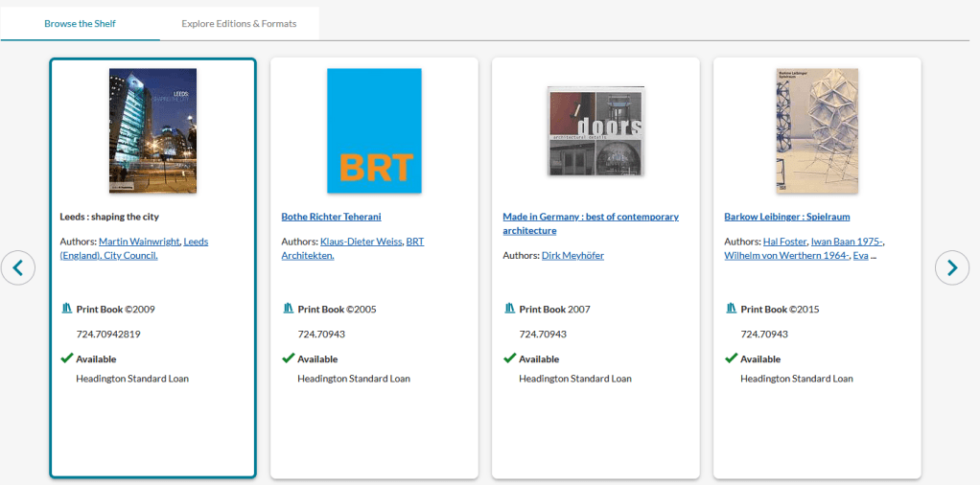This screenshot has width=980, height=485.
Task: Open Made in Germany book title link
Action: click(x=590, y=218)
